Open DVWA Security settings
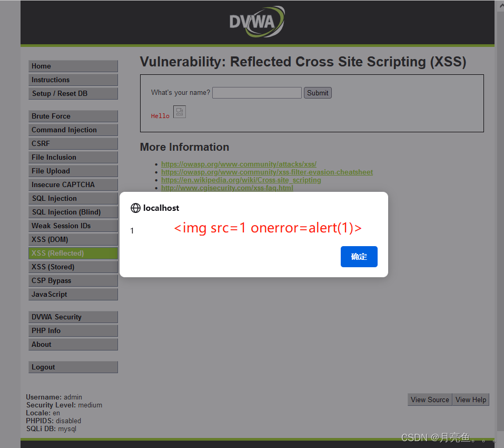 point(73,317)
